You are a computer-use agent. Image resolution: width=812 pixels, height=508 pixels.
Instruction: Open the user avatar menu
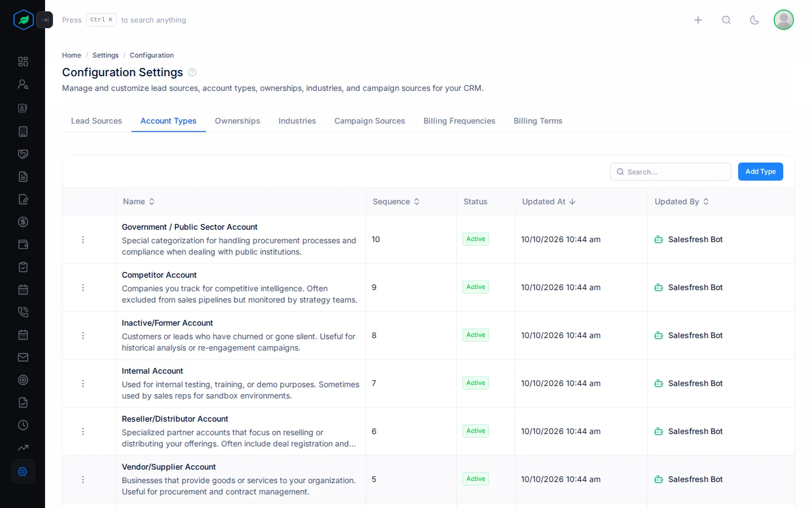784,20
